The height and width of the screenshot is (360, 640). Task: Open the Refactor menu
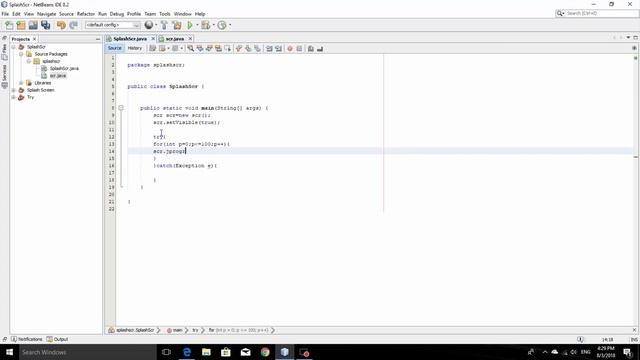point(86,14)
